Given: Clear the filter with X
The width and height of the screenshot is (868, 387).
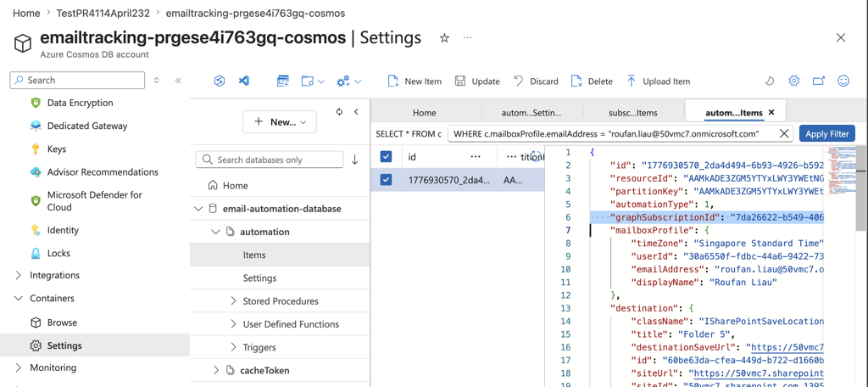Looking at the screenshot, I should [784, 133].
